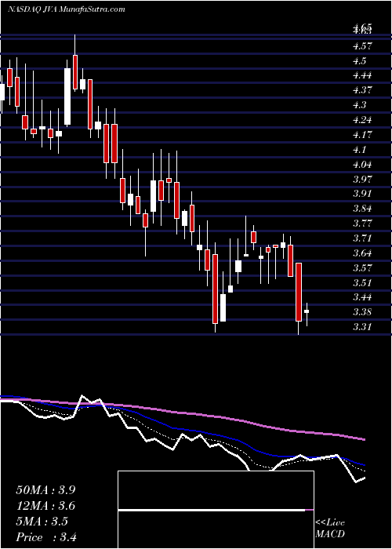Click the 3.44 price axis label

[362, 297]
